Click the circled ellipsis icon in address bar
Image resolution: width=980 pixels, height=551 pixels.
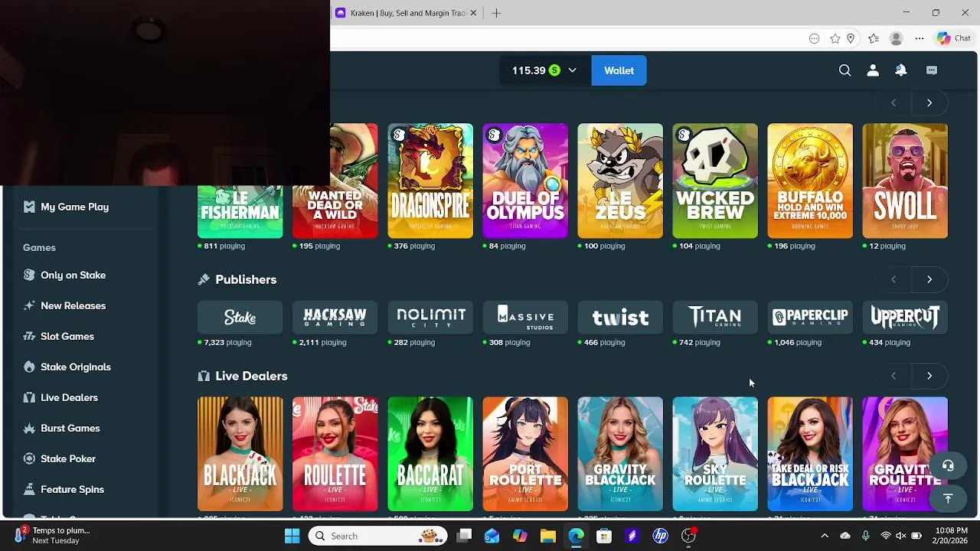[x=815, y=38]
